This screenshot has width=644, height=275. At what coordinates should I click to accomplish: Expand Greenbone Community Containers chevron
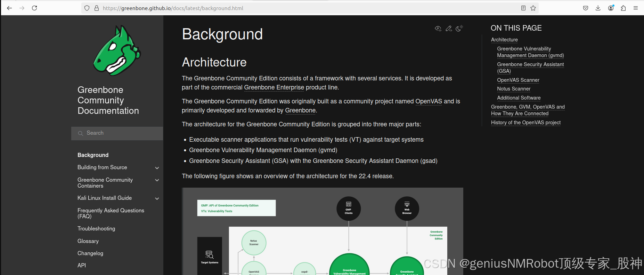tap(157, 180)
